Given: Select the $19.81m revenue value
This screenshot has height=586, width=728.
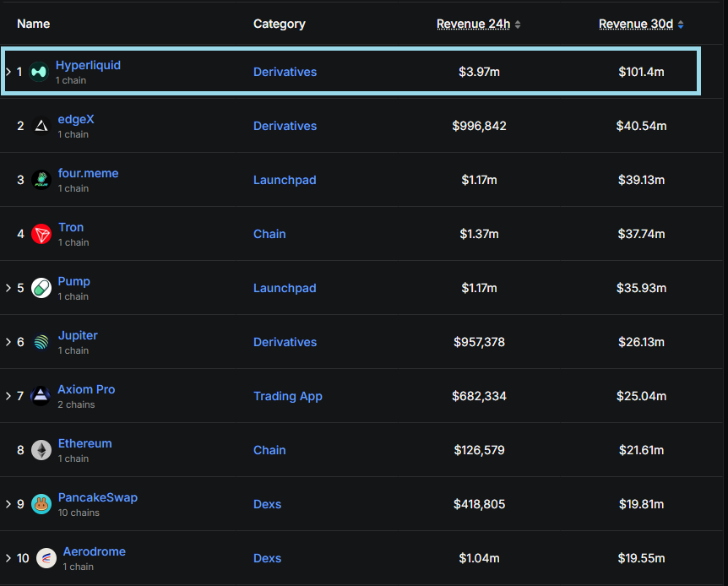Looking at the screenshot, I should coord(641,504).
